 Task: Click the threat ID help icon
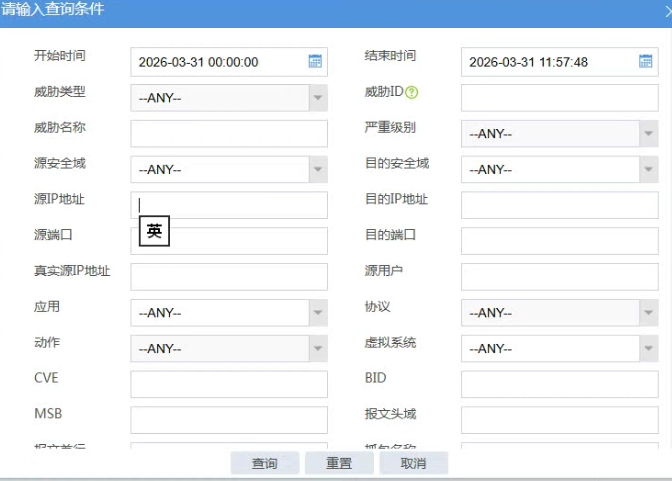tap(411, 93)
